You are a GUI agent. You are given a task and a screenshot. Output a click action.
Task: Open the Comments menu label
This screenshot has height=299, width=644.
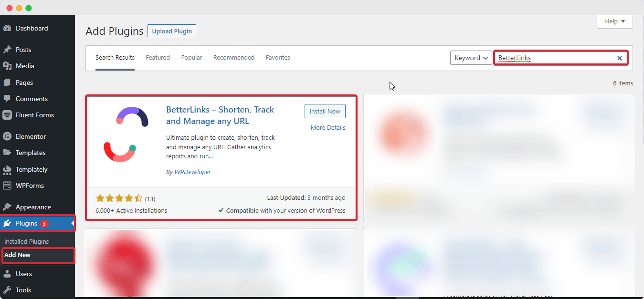pyautogui.click(x=32, y=99)
